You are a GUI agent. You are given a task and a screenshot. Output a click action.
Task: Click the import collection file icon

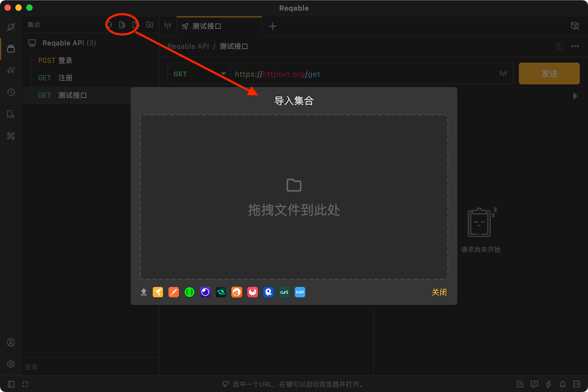tap(122, 25)
